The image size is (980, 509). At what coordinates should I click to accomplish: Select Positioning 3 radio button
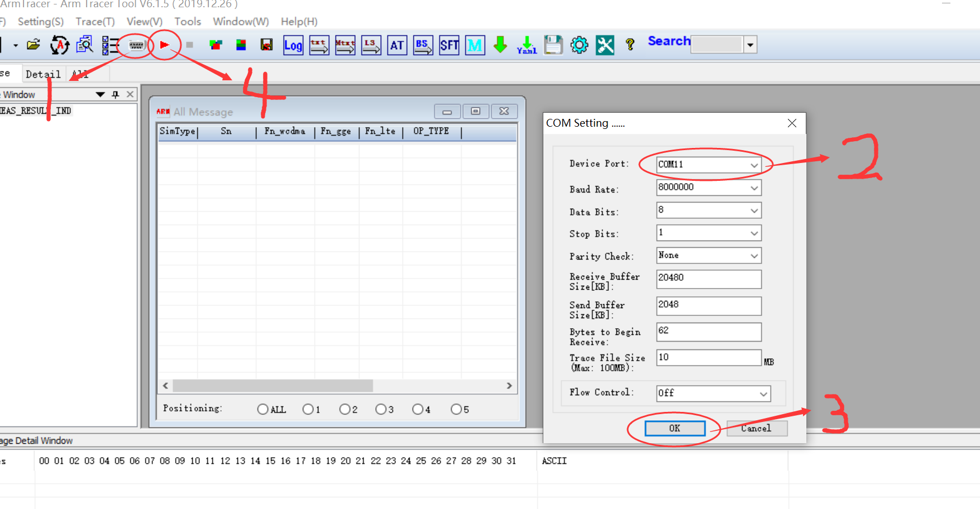click(x=381, y=409)
